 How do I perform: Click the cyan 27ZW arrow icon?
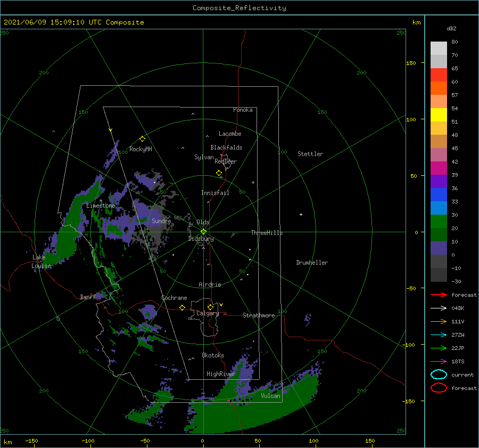point(439,335)
